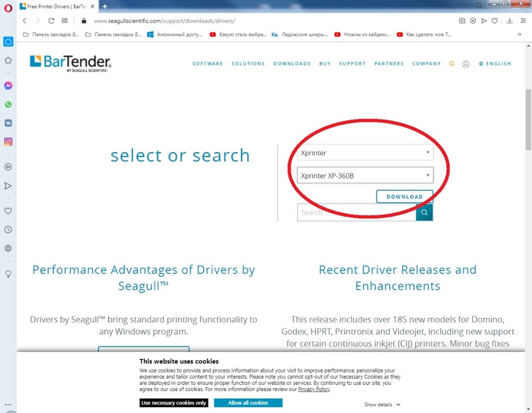The height and width of the screenshot is (413, 532).
Task: Open Instagram in Opera sidebar
Action: (8, 142)
